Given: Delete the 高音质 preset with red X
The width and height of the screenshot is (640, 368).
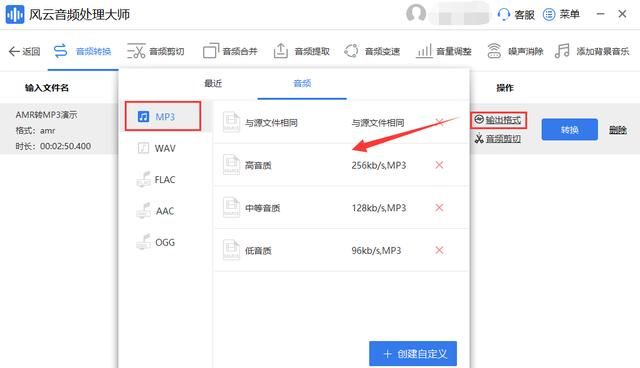Looking at the screenshot, I should (x=439, y=165).
